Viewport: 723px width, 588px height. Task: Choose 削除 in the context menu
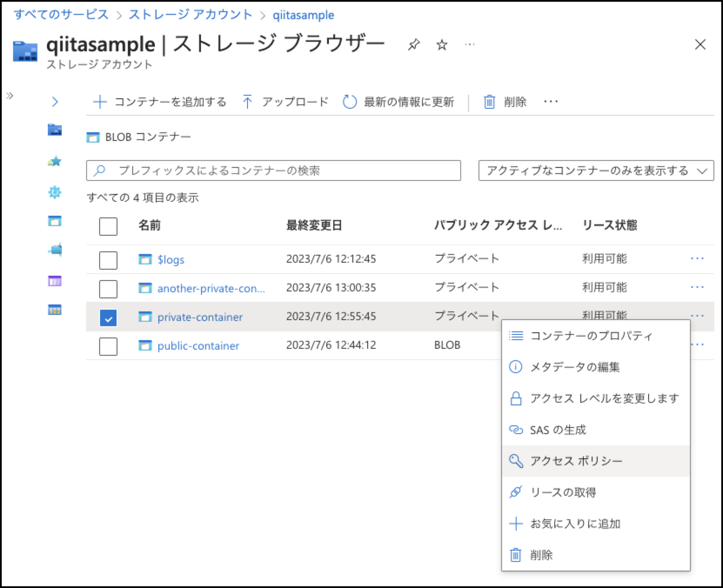click(x=596, y=555)
